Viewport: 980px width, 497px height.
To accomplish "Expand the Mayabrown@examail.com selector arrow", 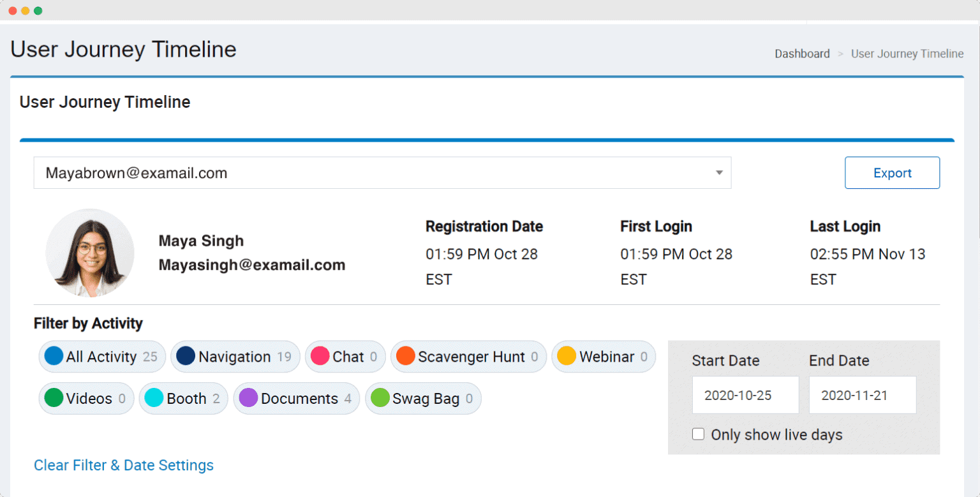I will pyautogui.click(x=719, y=172).
